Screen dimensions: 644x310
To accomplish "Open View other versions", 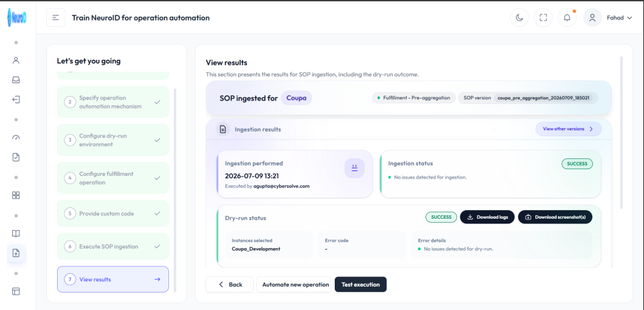I will (568, 129).
